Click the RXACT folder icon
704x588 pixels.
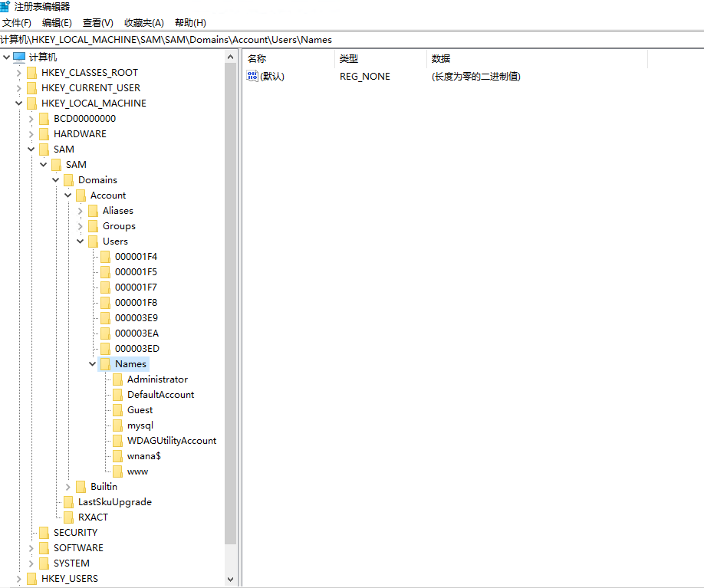[x=69, y=517]
